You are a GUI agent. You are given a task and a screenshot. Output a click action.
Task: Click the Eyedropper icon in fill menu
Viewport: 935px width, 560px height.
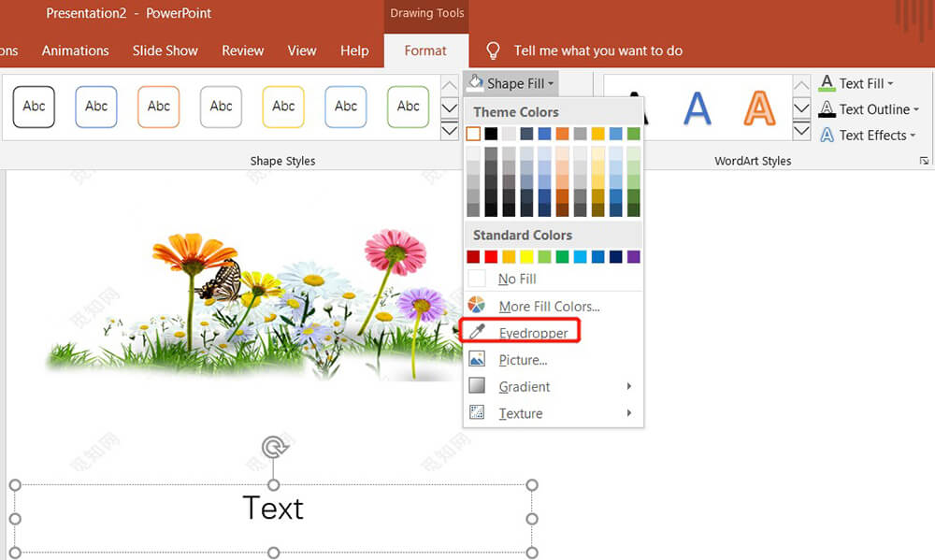point(477,332)
